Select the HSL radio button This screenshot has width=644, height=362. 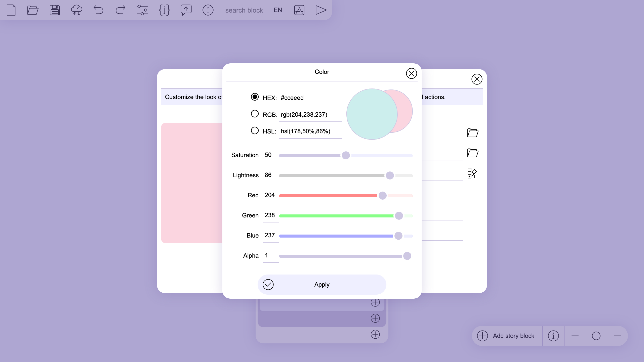pyautogui.click(x=255, y=130)
